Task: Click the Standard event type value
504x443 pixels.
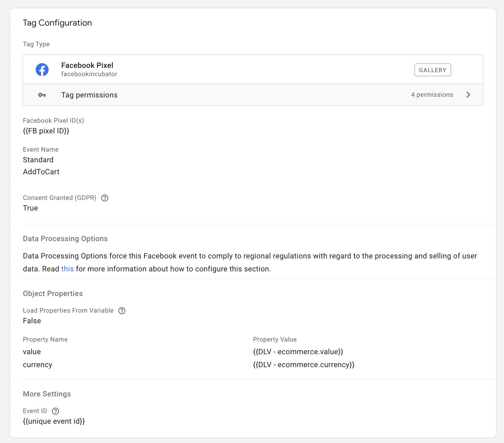Action: [38, 160]
